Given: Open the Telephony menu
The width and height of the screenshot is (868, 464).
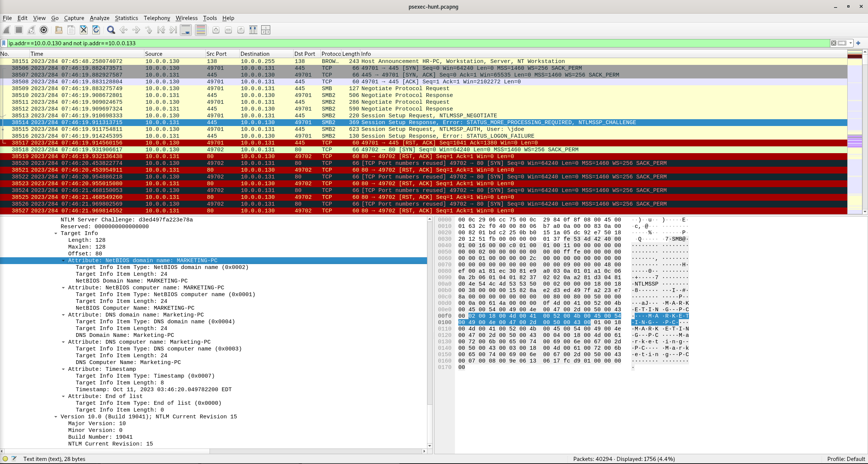Looking at the screenshot, I should (x=157, y=18).
